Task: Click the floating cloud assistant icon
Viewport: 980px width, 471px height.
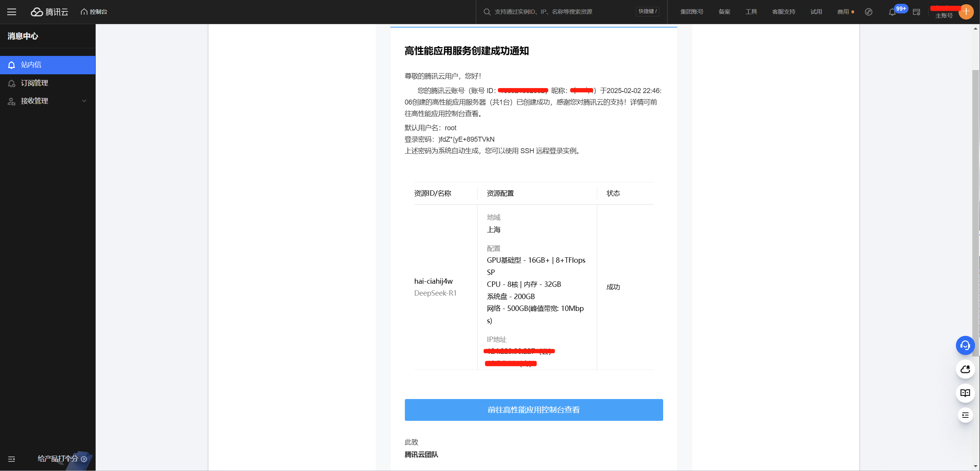Action: (x=965, y=370)
